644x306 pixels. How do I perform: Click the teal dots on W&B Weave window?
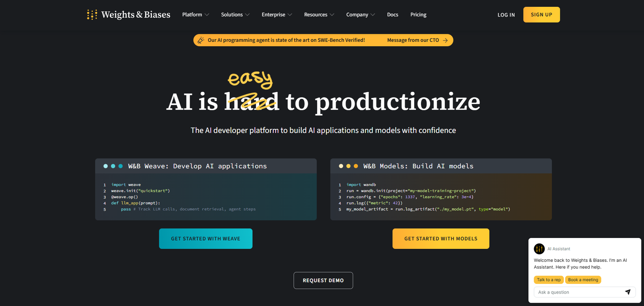113,166
